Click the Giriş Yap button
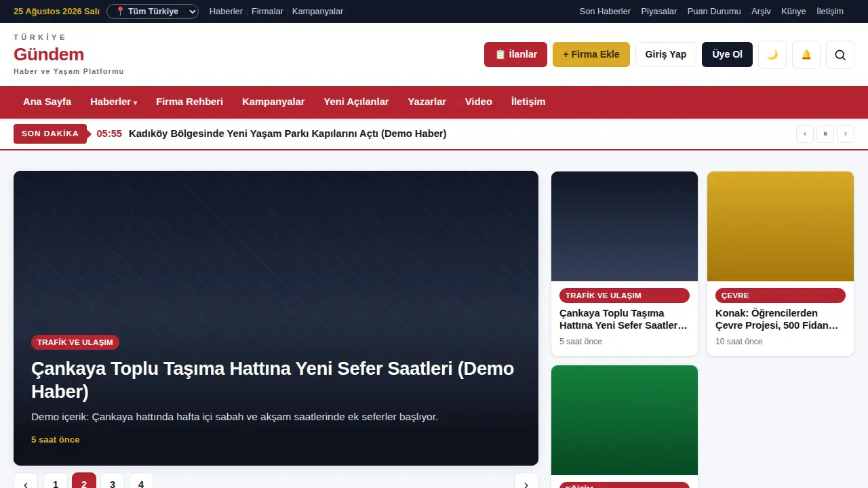The image size is (868, 488). pos(666,54)
